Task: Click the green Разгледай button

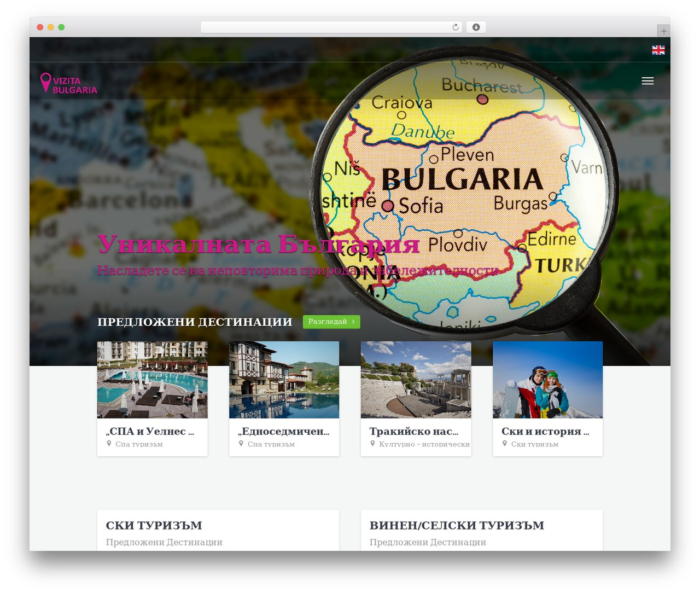Action: coord(331,322)
